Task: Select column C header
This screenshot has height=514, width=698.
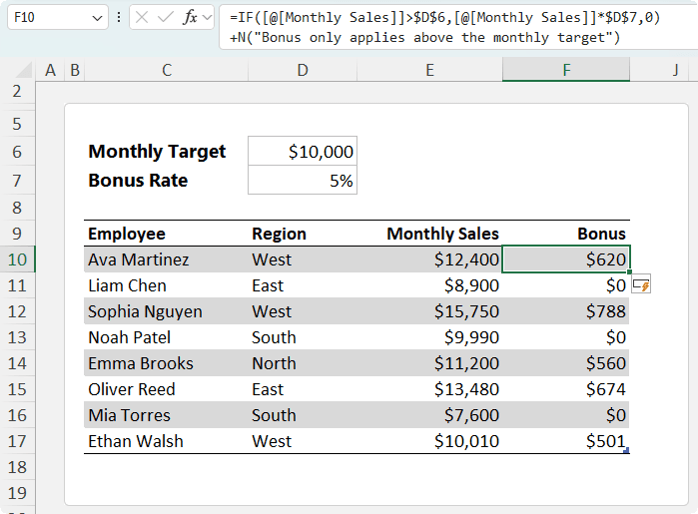Action: tap(166, 70)
